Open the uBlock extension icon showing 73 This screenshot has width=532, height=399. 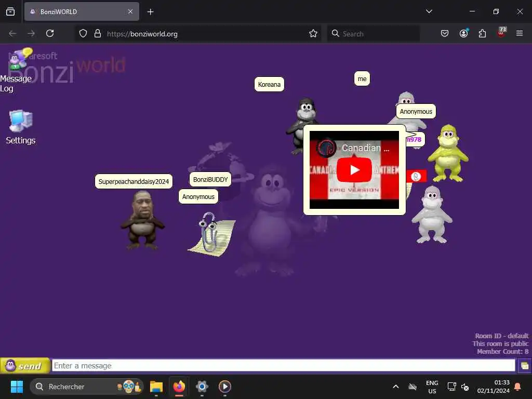pos(501,33)
